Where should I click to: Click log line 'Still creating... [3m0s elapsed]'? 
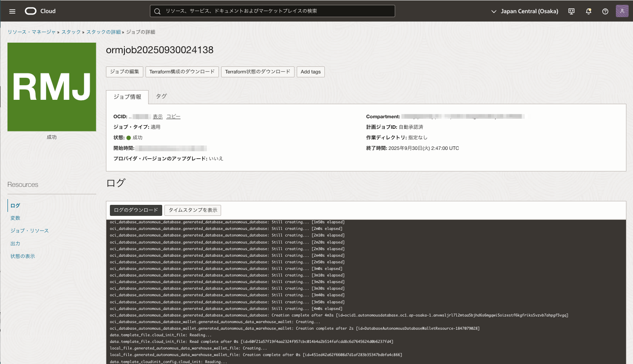click(x=226, y=269)
